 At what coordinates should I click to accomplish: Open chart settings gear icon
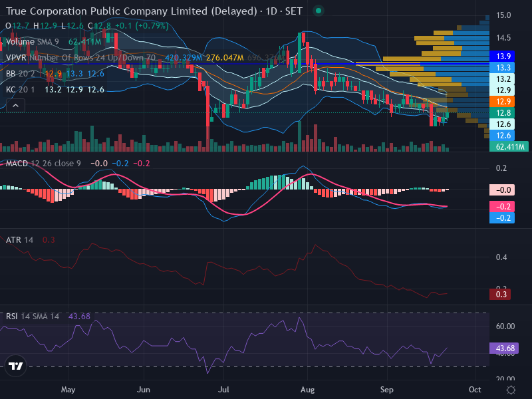coord(511,390)
